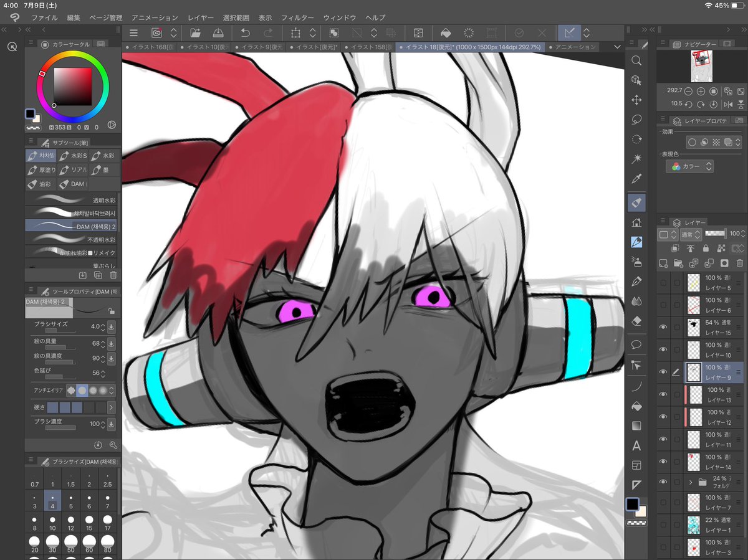Screen dimensions: 748x560
Task: Open the 絵の具量 options arrow
Action: tap(111, 343)
